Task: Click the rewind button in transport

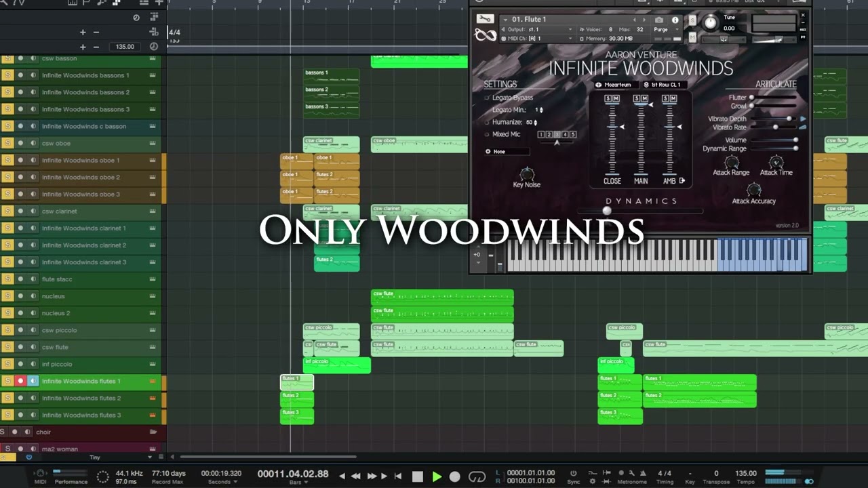Action: pos(355,476)
